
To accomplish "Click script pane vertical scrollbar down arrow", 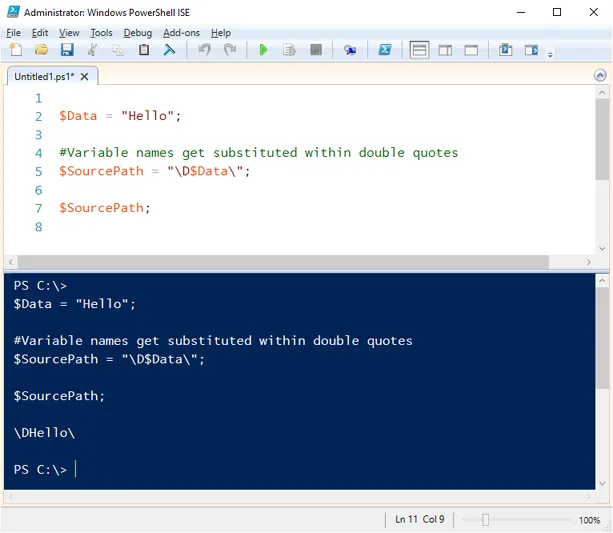I will (x=602, y=249).
